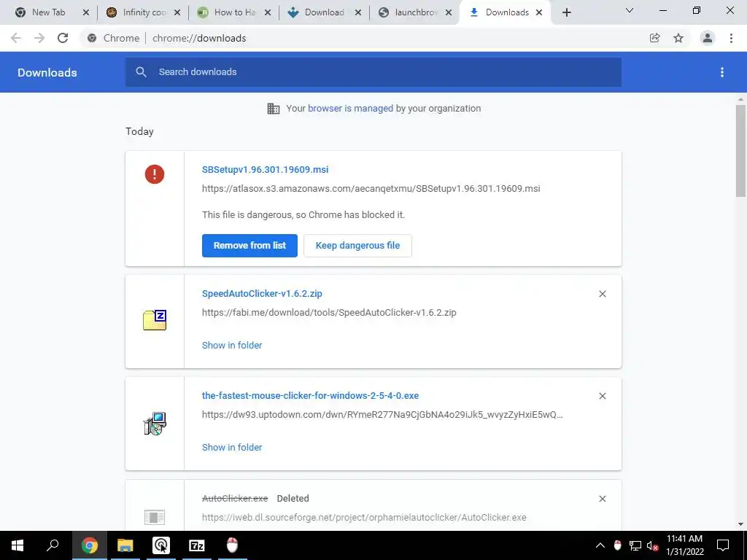747x560 pixels.
Task: Open 7-Zip from the taskbar
Action: click(197, 545)
